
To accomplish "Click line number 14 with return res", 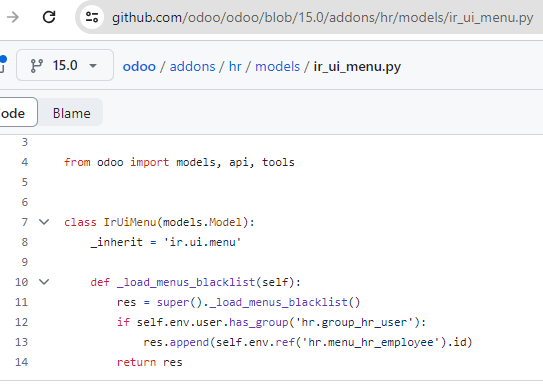I will 21,362.
